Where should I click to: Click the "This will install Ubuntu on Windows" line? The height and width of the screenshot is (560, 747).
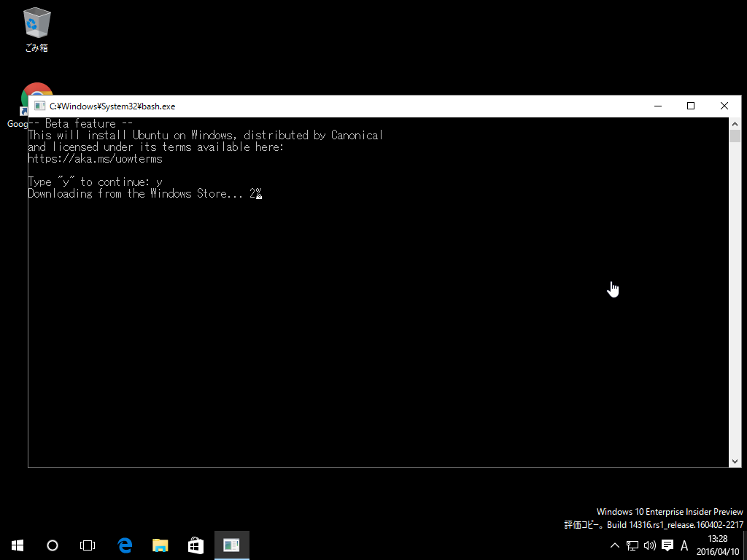click(x=205, y=135)
